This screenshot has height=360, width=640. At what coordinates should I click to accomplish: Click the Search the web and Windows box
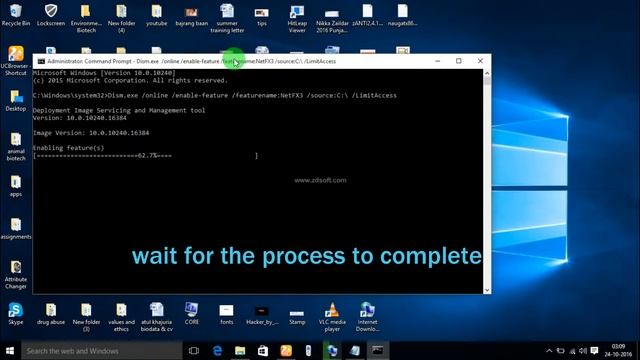(102, 351)
